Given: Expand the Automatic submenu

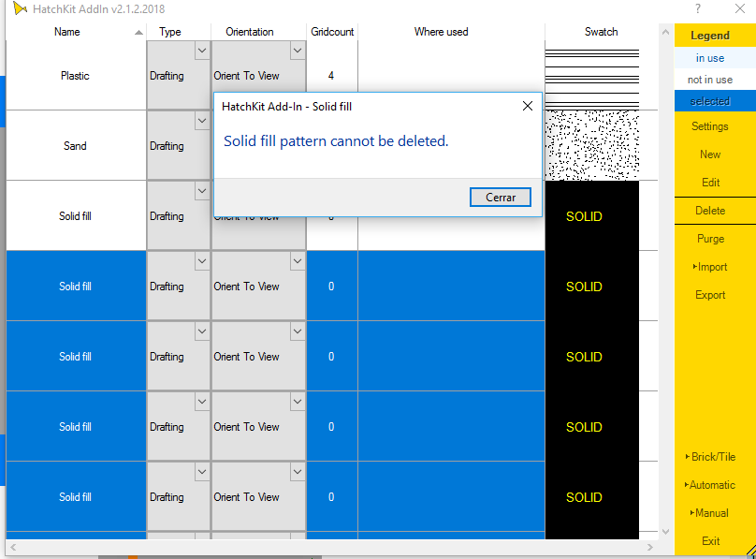Looking at the screenshot, I should point(710,485).
